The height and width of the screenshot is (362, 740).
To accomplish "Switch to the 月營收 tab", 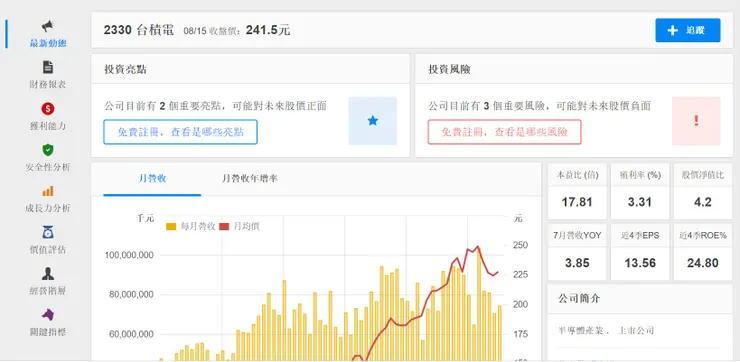I will coord(152,179).
